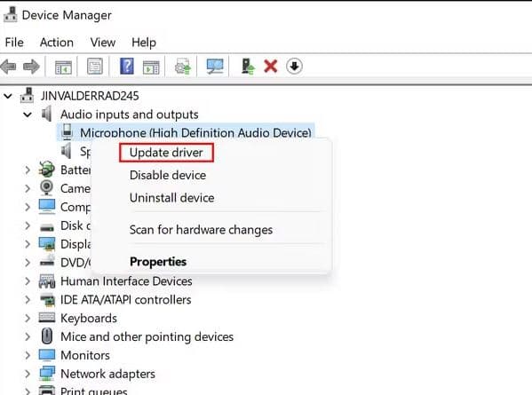This screenshot has height=395, width=532.
Task: Click the Display adapters icon
Action: click(x=47, y=244)
